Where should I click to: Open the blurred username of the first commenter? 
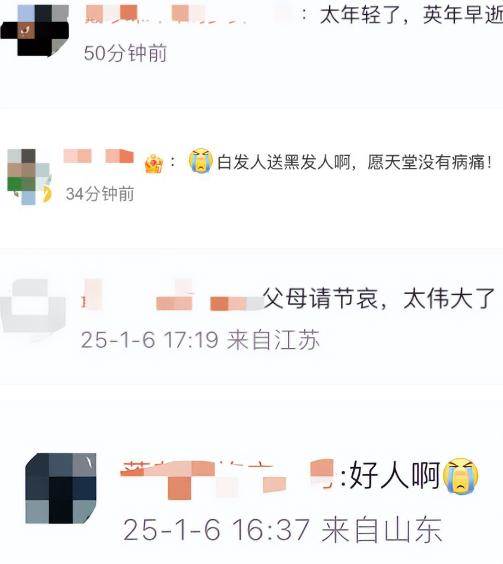(191, 15)
